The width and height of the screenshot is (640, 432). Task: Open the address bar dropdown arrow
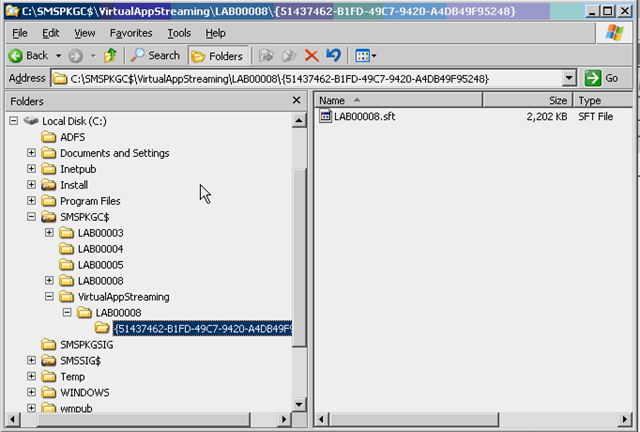coord(569,78)
